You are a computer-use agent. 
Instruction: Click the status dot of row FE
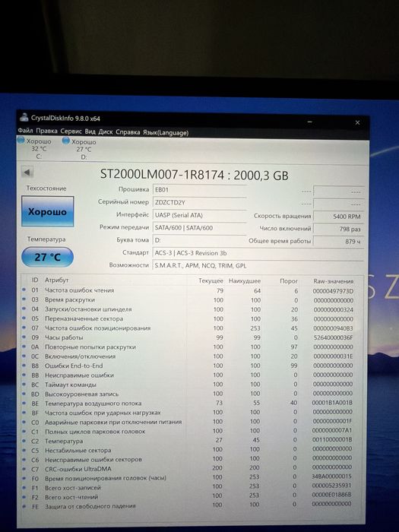pyautogui.click(x=24, y=506)
